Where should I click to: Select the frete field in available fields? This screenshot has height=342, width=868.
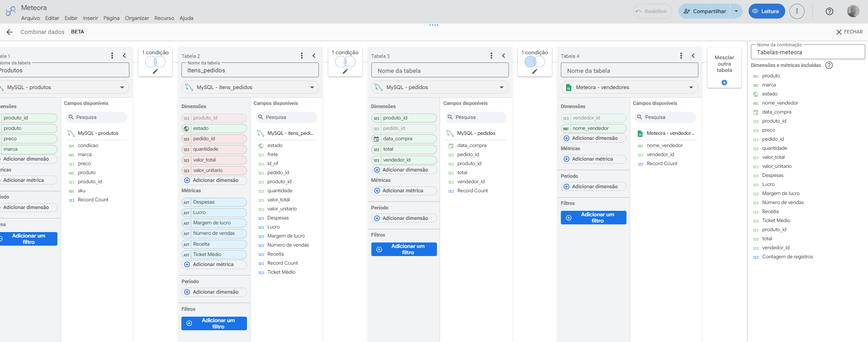coord(273,155)
